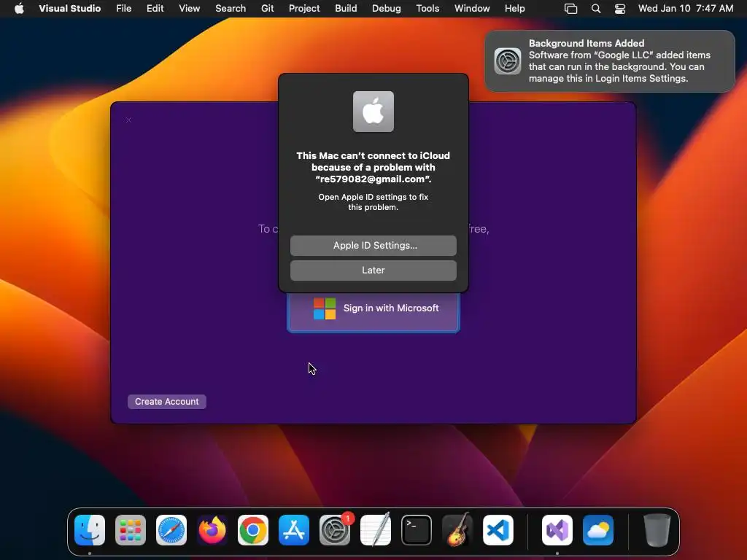
Task: Launch Terminal from the dock
Action: pos(417,530)
